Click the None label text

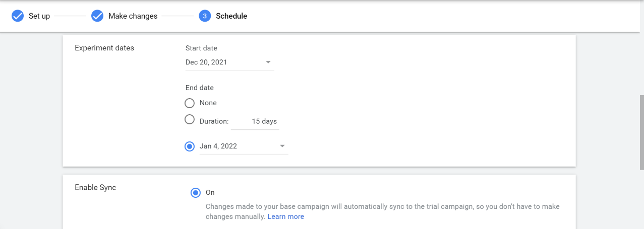click(208, 103)
